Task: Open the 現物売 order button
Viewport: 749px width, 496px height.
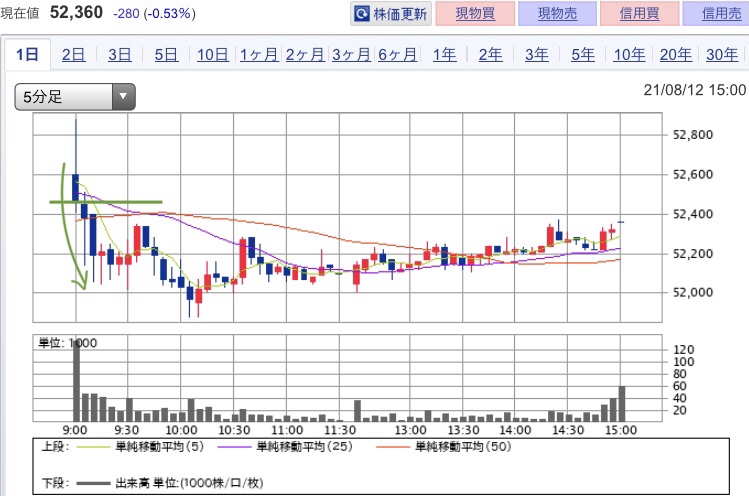Action: tap(557, 14)
